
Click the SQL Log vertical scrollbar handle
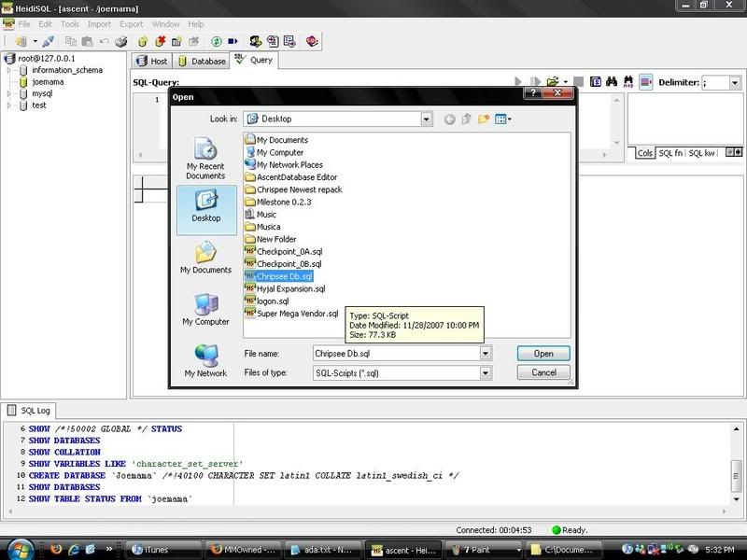(x=736, y=475)
